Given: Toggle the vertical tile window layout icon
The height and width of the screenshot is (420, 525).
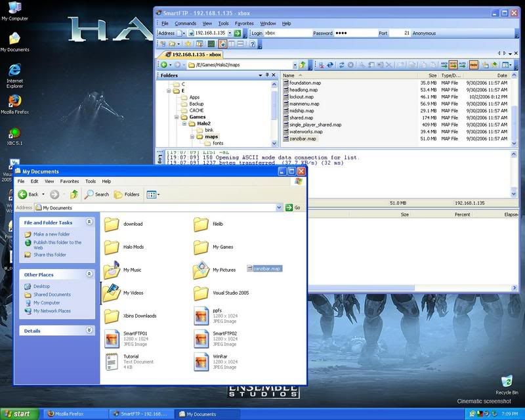Looking at the screenshot, I should pos(232,44).
